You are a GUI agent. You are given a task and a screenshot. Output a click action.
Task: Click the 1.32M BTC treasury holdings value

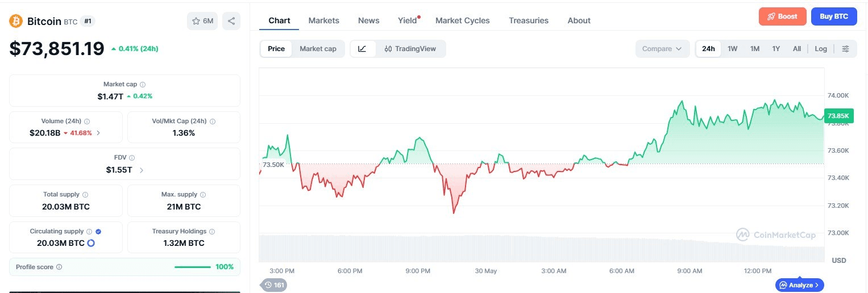pyautogui.click(x=184, y=243)
